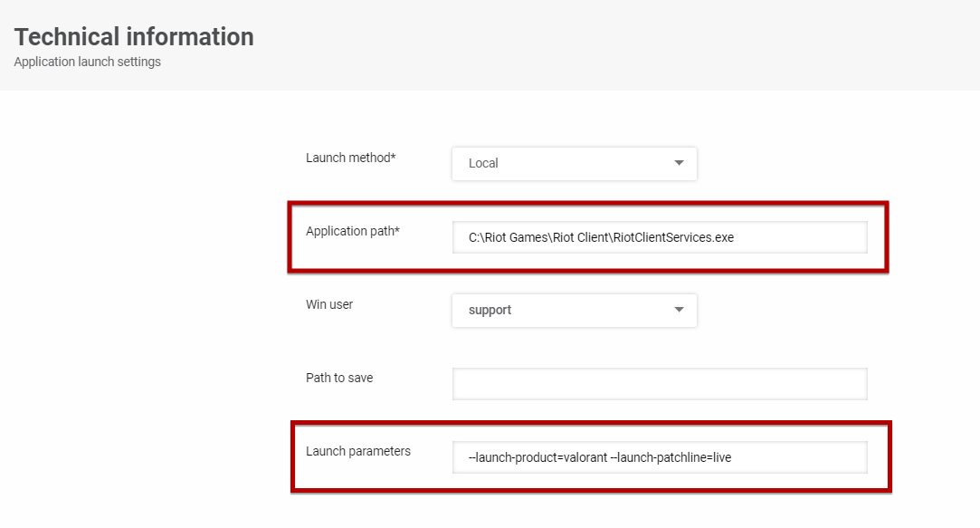Click the Win user dropdown arrow
Viewport: 980px width, 528px height.
coord(679,310)
